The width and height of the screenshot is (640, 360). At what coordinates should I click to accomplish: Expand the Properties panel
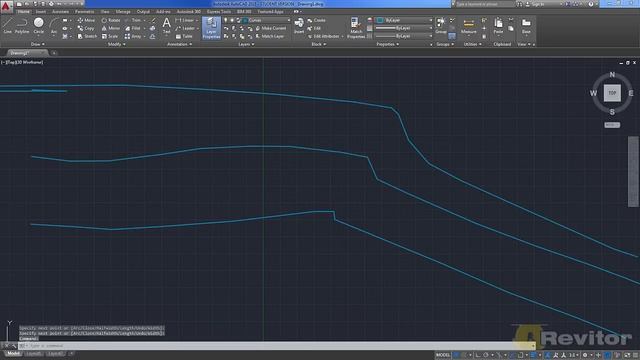click(x=387, y=44)
